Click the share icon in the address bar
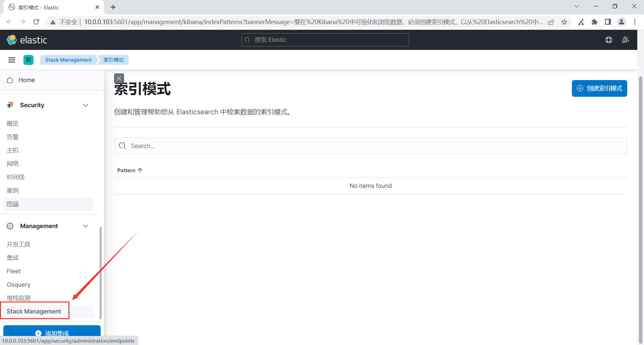644x345 pixels. pyautogui.click(x=551, y=22)
